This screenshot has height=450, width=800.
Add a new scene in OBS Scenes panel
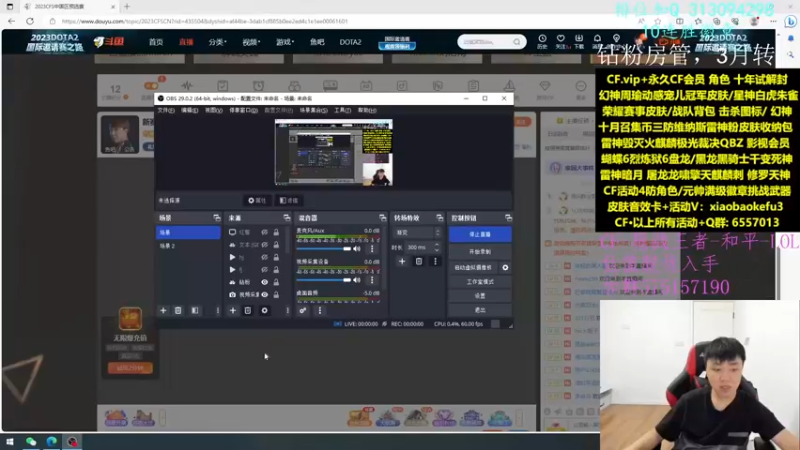tap(163, 310)
